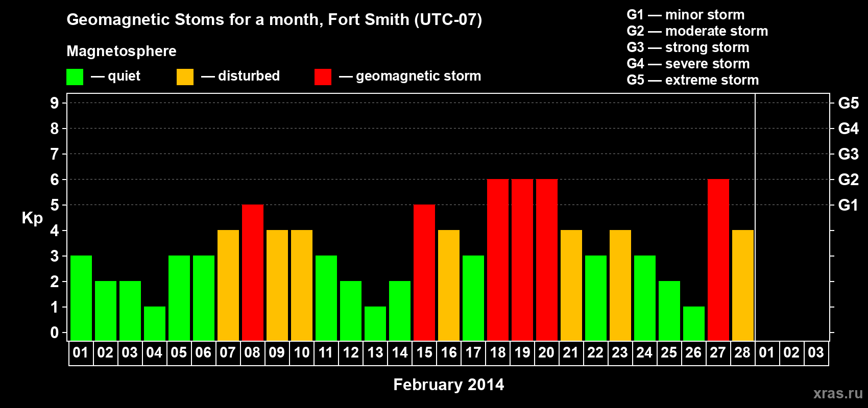Image resolution: width=868 pixels, height=408 pixels.
Task: Click the red bar for February 19
Action: tap(522, 260)
